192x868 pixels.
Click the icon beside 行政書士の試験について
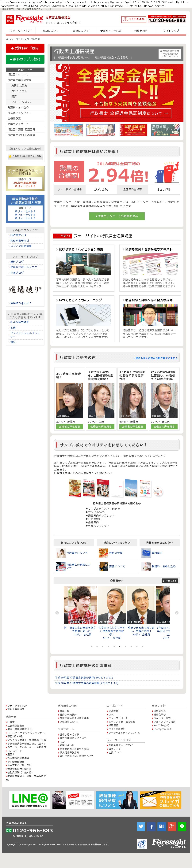pyautogui.click(x=61, y=566)
